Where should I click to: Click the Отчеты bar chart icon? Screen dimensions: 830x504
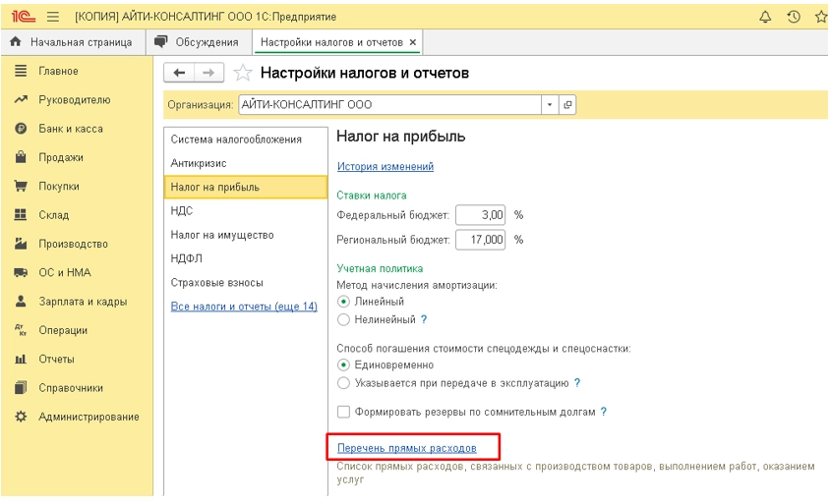(21, 359)
